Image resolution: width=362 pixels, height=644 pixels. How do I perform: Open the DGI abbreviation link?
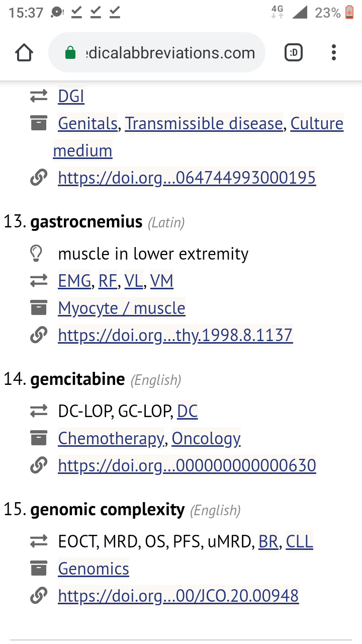[71, 96]
